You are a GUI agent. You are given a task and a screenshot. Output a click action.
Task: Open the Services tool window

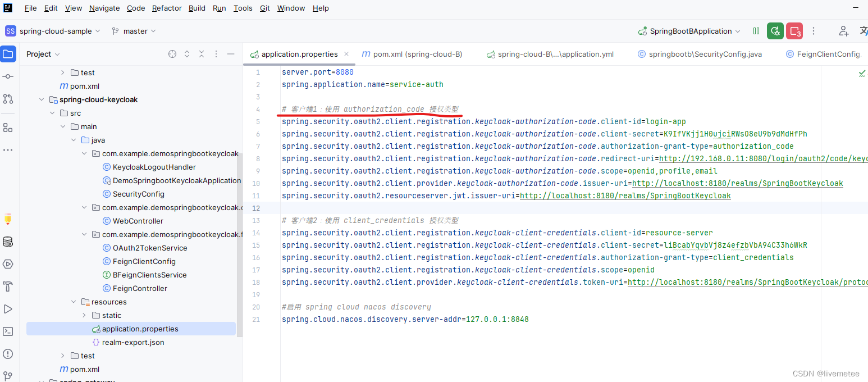click(x=8, y=264)
